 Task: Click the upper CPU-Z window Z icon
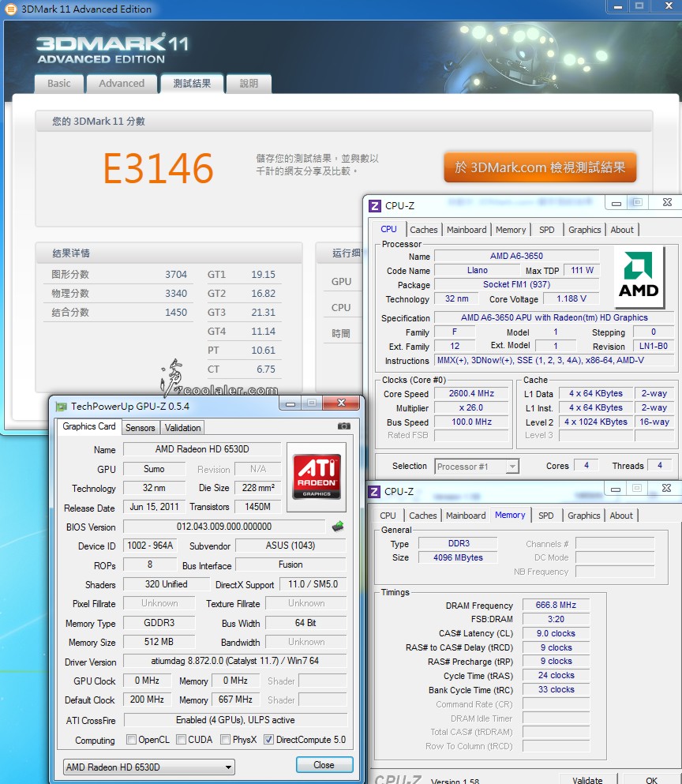point(374,205)
